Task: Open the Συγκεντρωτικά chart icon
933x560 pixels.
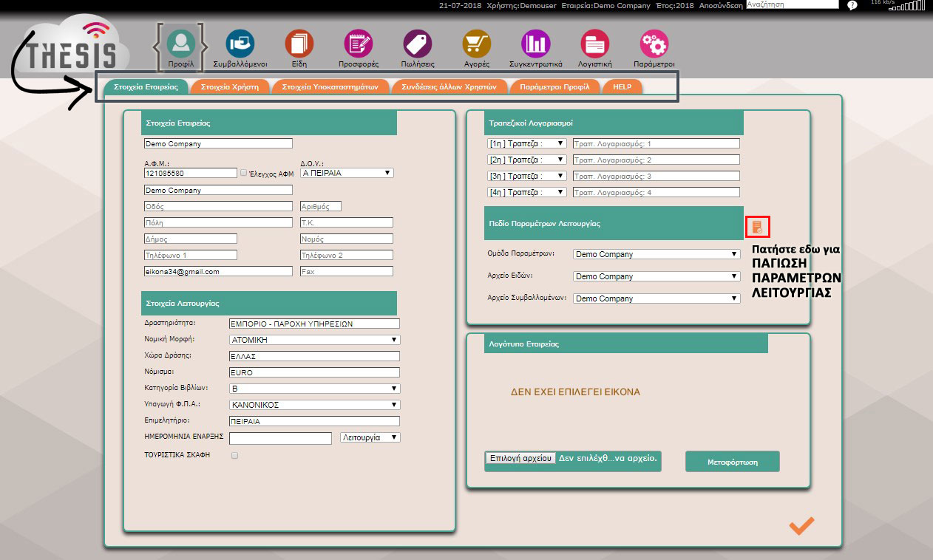Action: coord(535,44)
